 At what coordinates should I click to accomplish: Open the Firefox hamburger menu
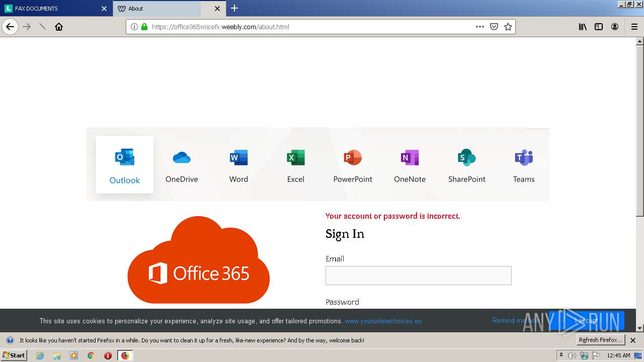coord(634,27)
